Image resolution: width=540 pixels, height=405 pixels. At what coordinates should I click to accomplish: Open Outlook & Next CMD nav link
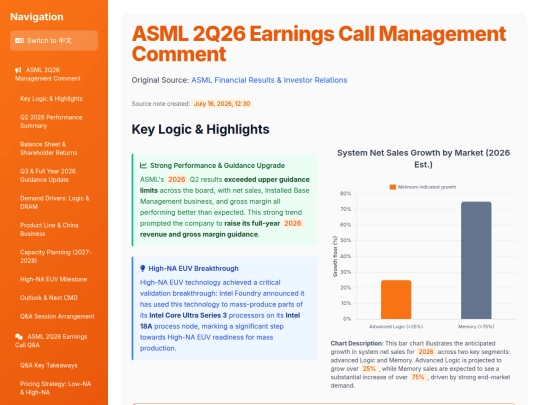pos(49,298)
